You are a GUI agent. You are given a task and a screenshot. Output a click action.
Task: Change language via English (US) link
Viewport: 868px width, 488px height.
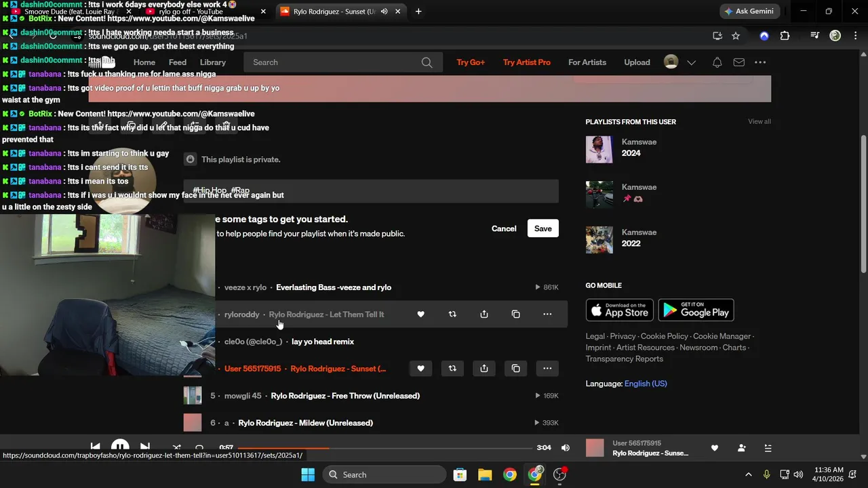coord(646,384)
